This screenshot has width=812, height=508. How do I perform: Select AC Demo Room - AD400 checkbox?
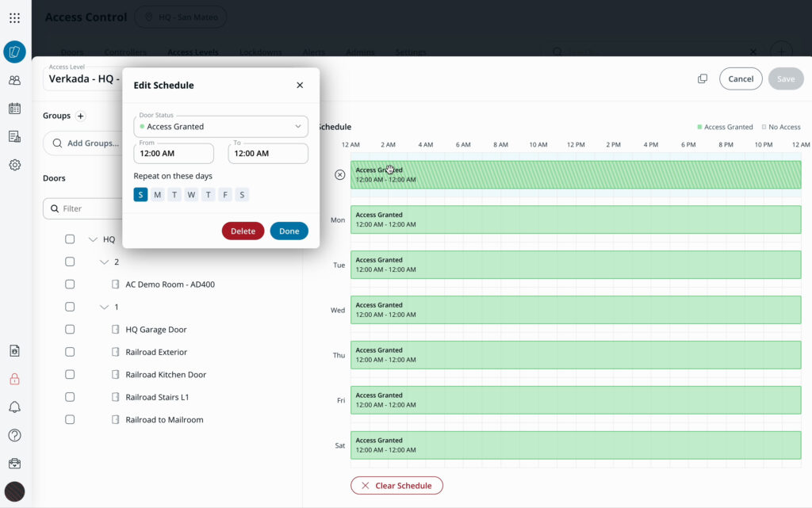[x=70, y=285]
